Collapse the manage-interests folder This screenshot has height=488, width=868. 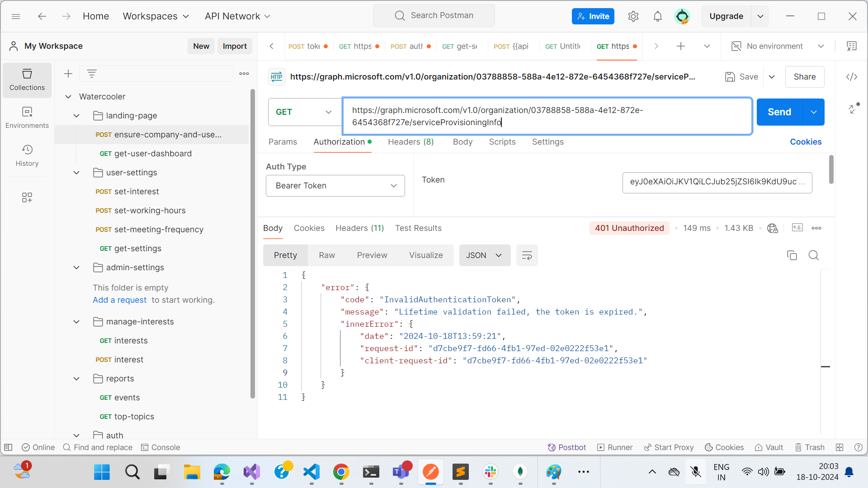76,322
